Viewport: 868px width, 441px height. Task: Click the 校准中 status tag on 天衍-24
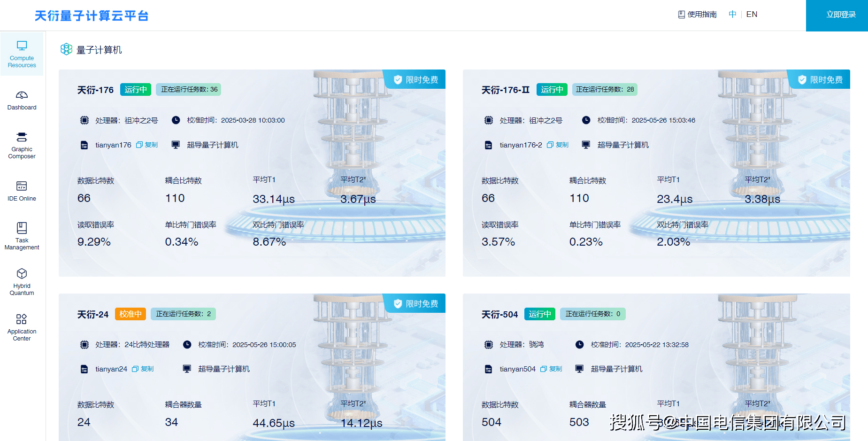tap(130, 314)
